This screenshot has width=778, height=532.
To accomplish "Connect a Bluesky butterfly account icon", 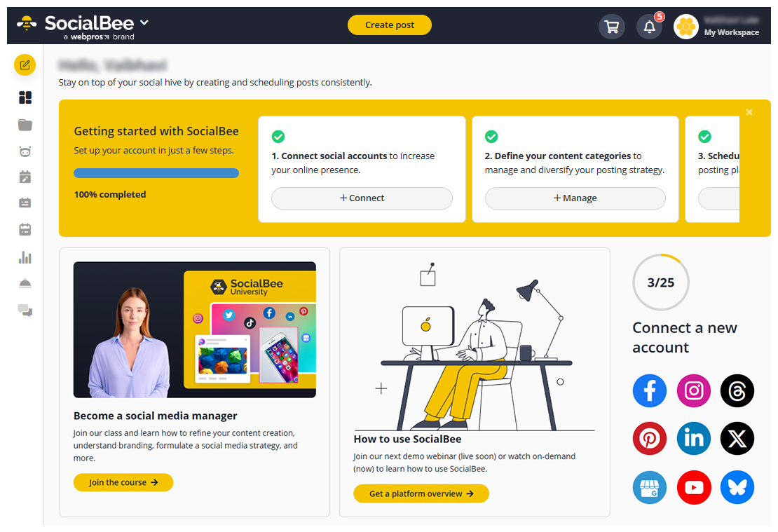I will coord(737,487).
